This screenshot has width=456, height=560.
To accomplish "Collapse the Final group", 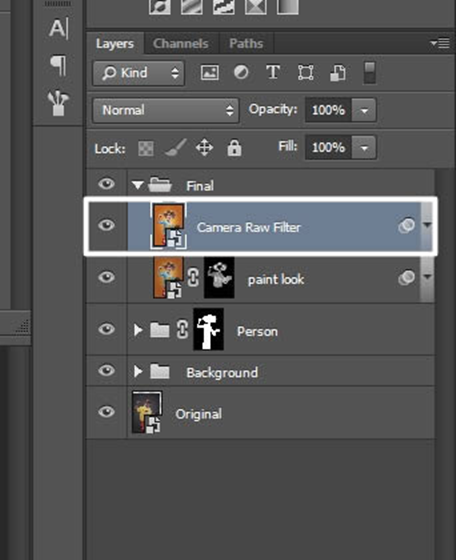I will (x=137, y=185).
